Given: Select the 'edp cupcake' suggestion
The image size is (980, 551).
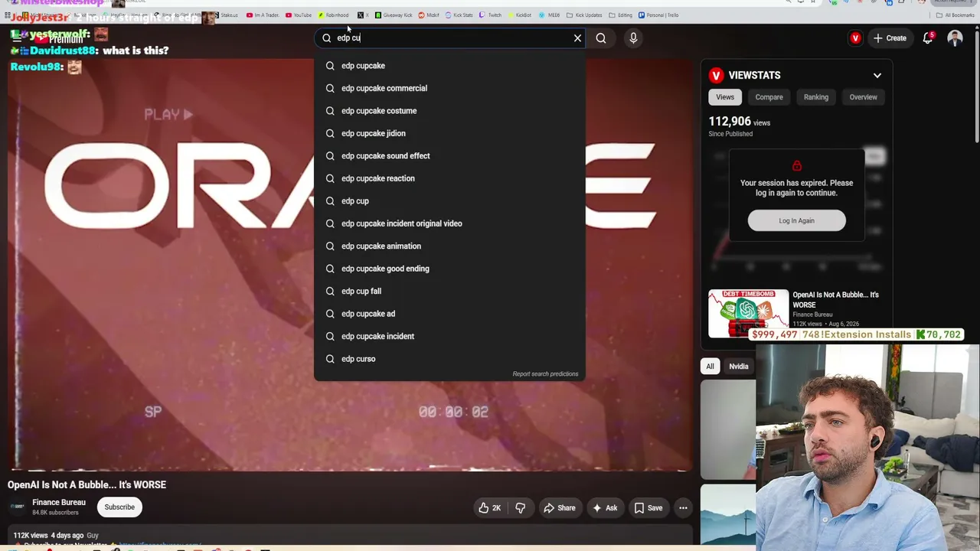Looking at the screenshot, I should pyautogui.click(x=449, y=66).
